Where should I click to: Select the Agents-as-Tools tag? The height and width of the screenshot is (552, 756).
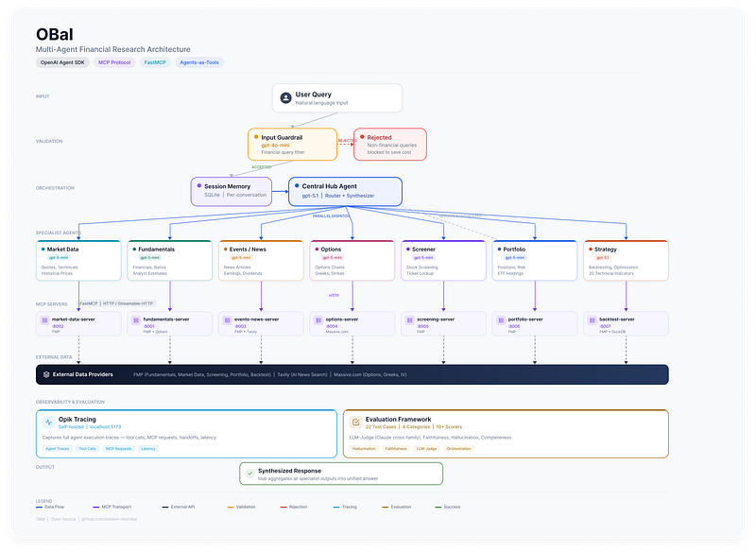pyautogui.click(x=199, y=62)
